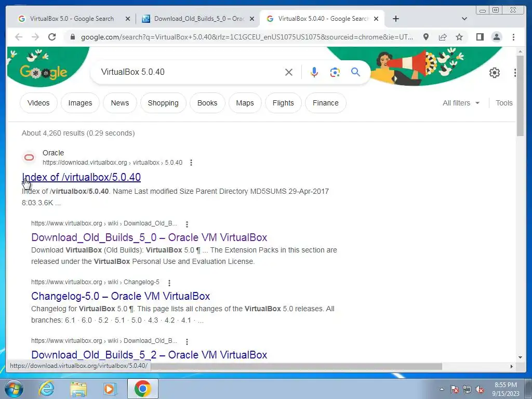Screen dimensions: 532x399
Task: Reload the current page
Action: click(x=52, y=37)
